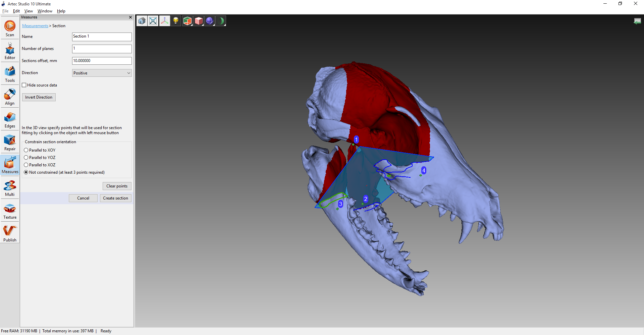Toggle the lighting bulb icon
Viewport: 644px width, 335px height.
[x=176, y=21]
